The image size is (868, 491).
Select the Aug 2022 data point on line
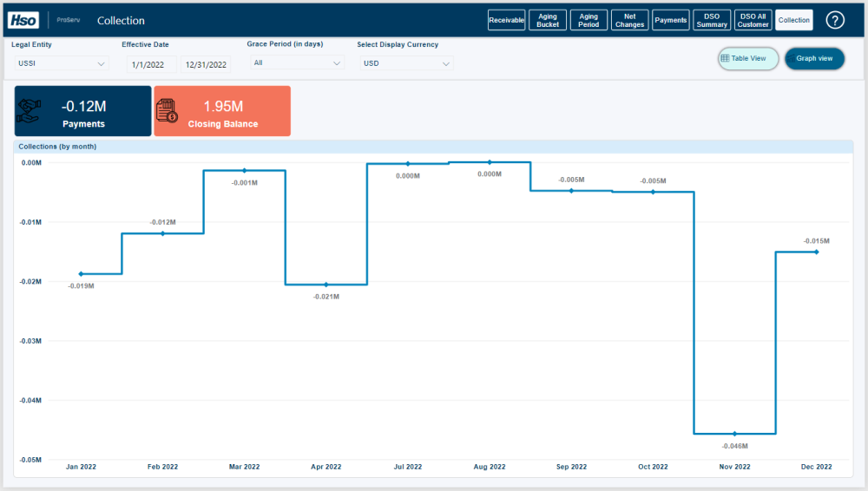[x=490, y=162]
